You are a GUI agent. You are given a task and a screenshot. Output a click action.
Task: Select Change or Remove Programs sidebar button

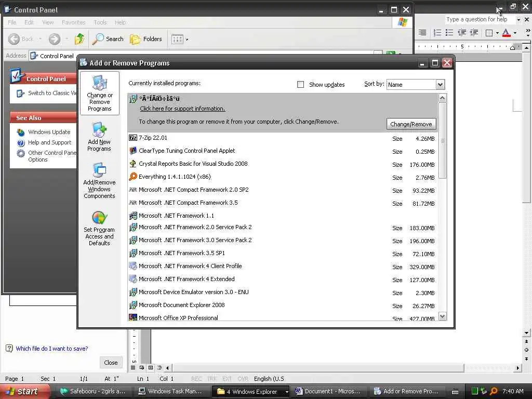coord(99,94)
